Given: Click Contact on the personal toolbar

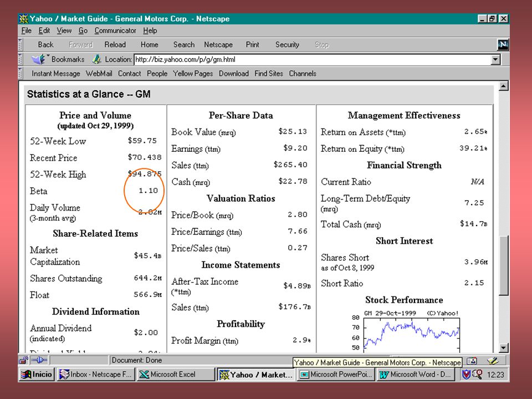Looking at the screenshot, I should (x=129, y=73).
